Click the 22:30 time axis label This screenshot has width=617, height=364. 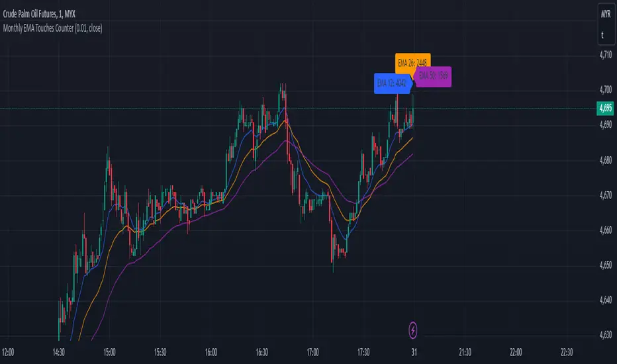pyautogui.click(x=566, y=352)
